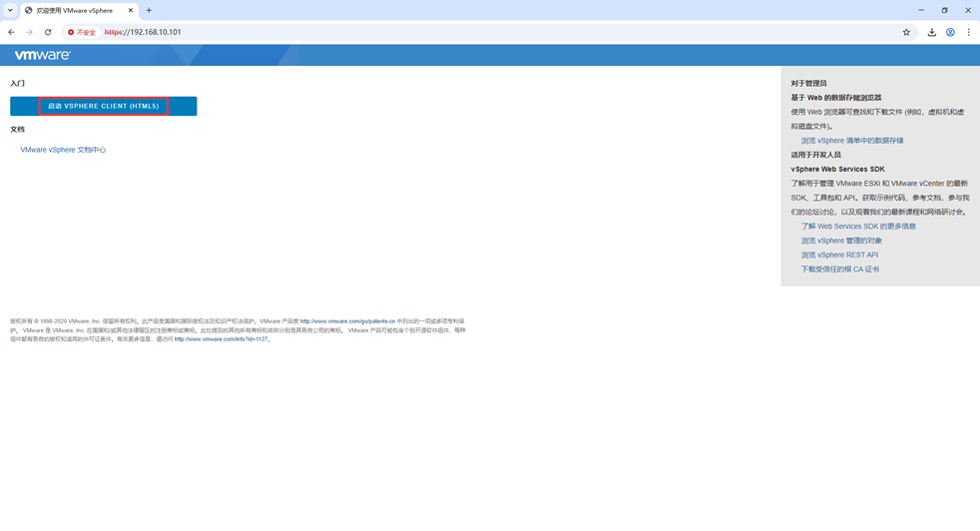Launch the vSphere Client (HTML5) button

coord(104,106)
